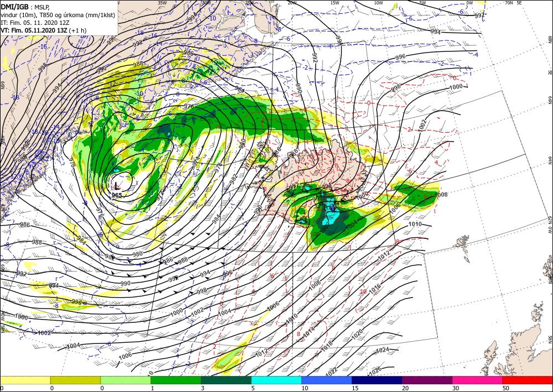553x392 pixels.
Task: Click the legend value 30
Action: click(455, 388)
